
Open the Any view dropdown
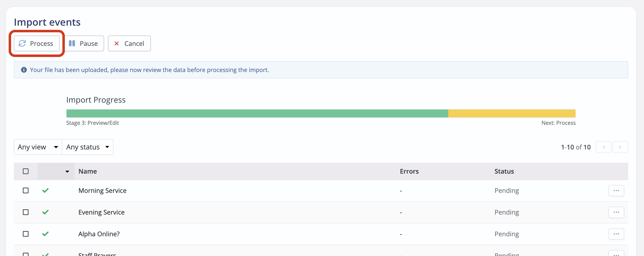click(37, 147)
